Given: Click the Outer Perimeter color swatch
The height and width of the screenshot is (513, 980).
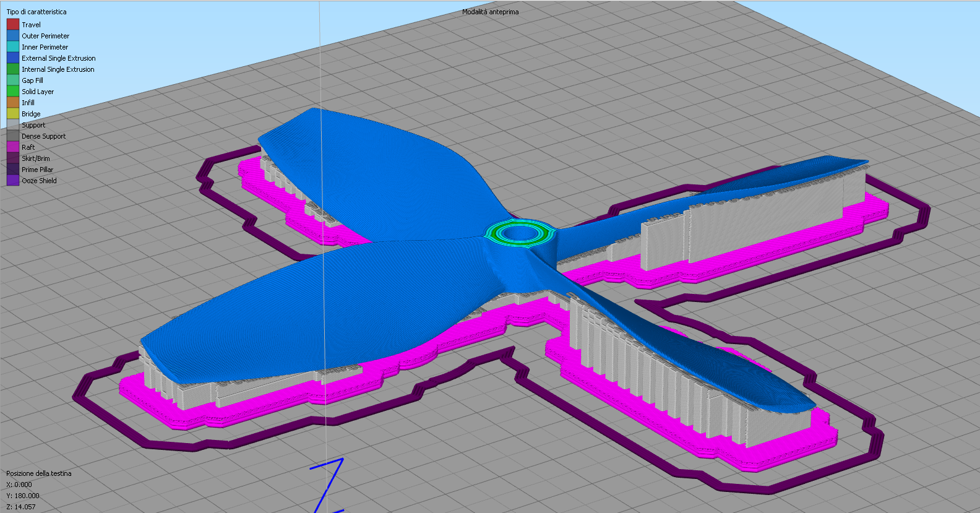Looking at the screenshot, I should 13,36.
